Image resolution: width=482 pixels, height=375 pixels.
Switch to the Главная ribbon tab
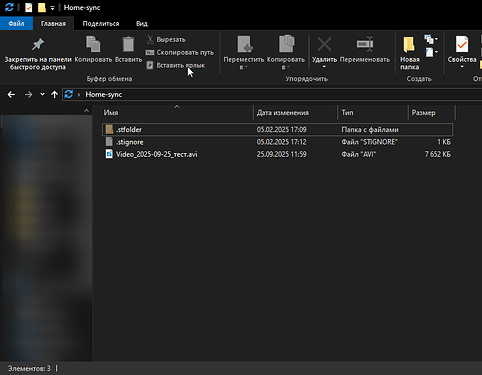tap(53, 24)
